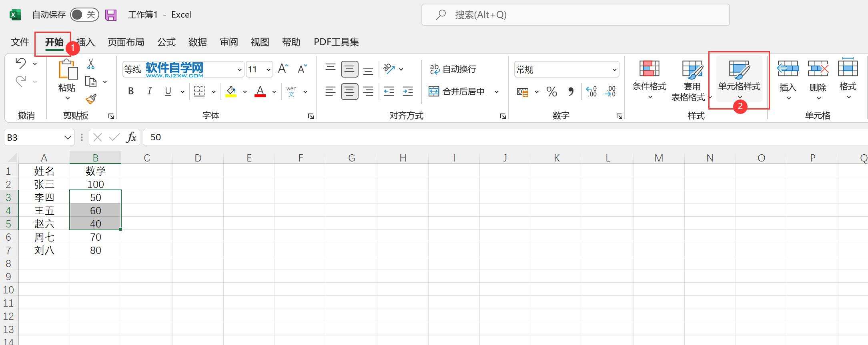
Task: Toggle Wrap Text (自动换行)
Action: pos(453,69)
